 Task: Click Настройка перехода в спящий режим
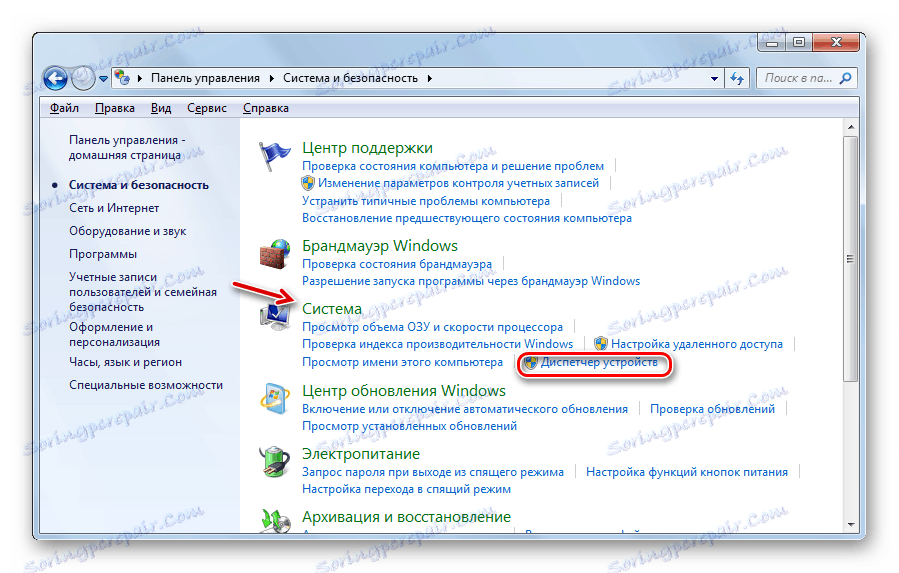pos(406,489)
